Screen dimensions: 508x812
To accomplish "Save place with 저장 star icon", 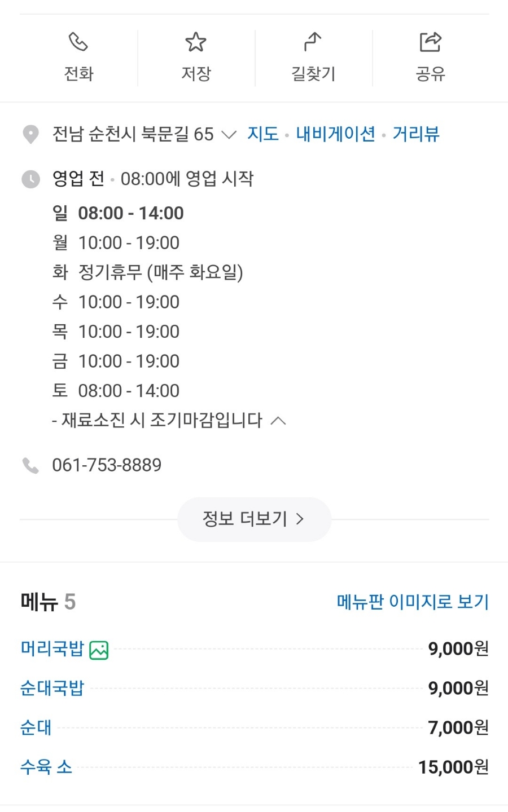I will pyautogui.click(x=195, y=42).
